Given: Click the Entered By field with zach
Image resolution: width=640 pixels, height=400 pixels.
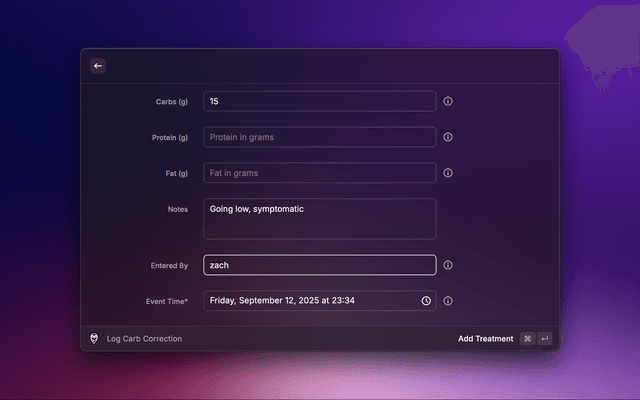Looking at the screenshot, I should 319,265.
